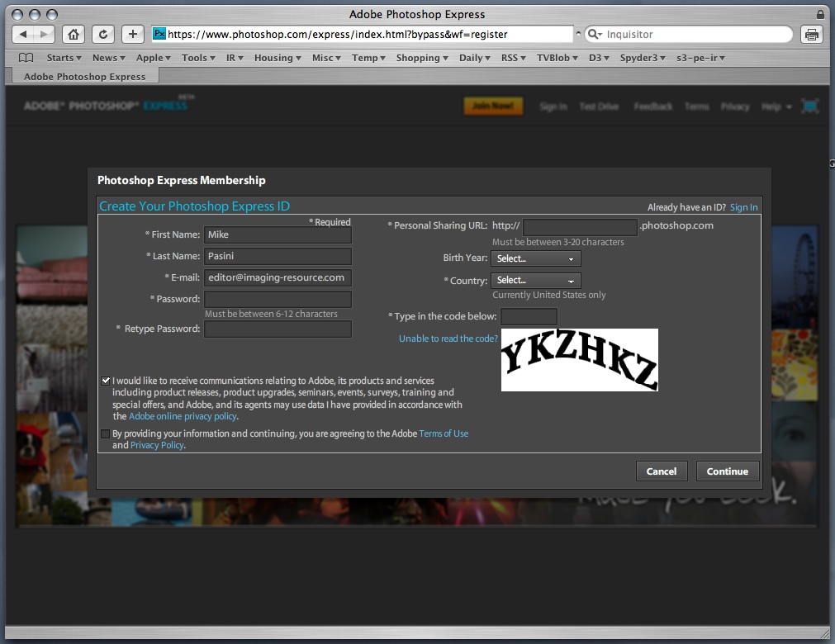Click the Password input field
This screenshot has height=644, width=835.
coord(278,299)
